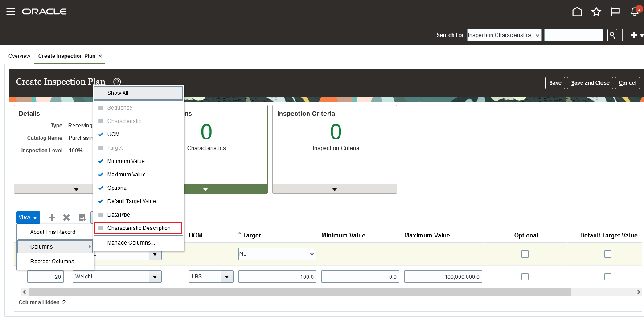
Task: Uncheck UOM in the Columns menu
Action: pos(138,135)
